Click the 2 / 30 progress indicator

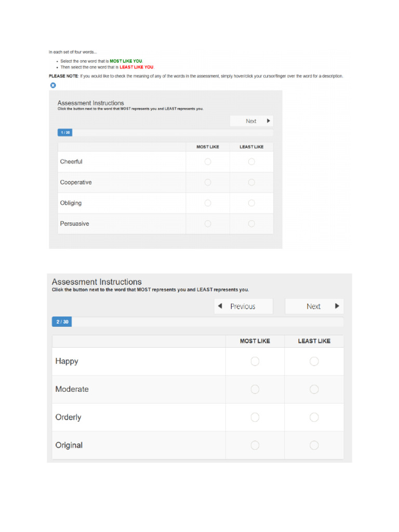(62, 322)
